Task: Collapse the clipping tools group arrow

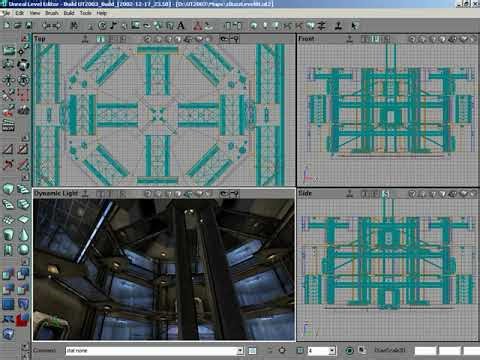Action: [x=25, y=137]
